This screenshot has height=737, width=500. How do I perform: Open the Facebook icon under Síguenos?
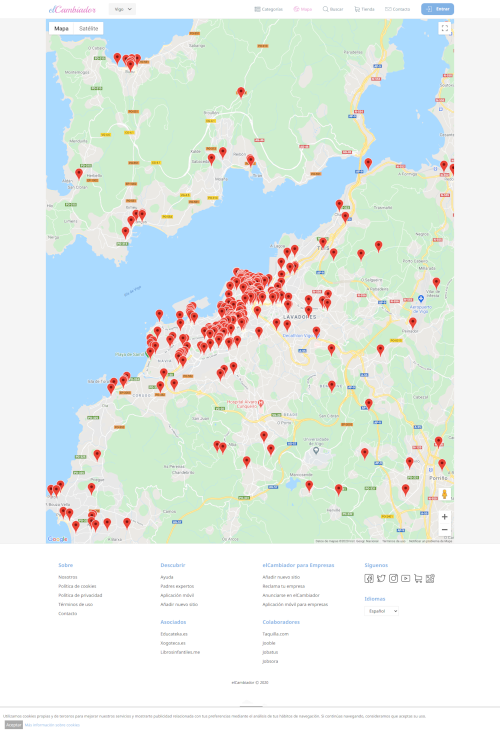point(369,579)
